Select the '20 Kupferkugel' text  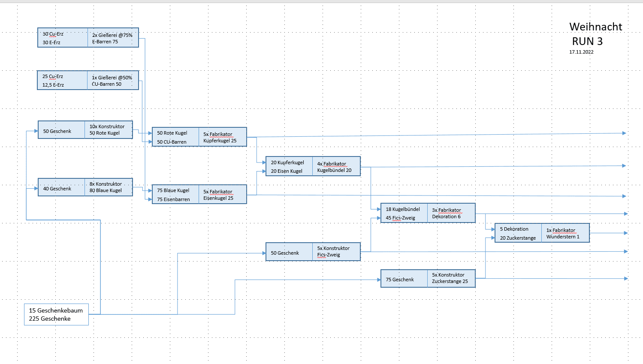pos(287,162)
